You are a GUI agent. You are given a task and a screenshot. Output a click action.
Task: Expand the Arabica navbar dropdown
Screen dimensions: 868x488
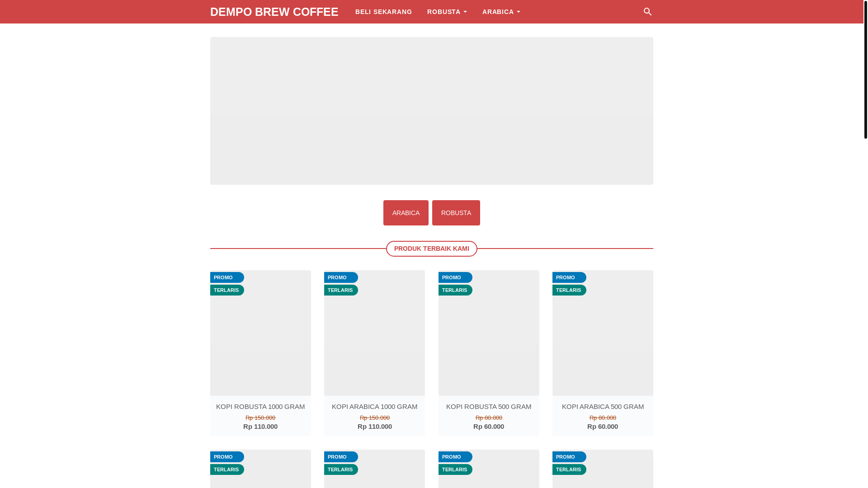point(501,12)
